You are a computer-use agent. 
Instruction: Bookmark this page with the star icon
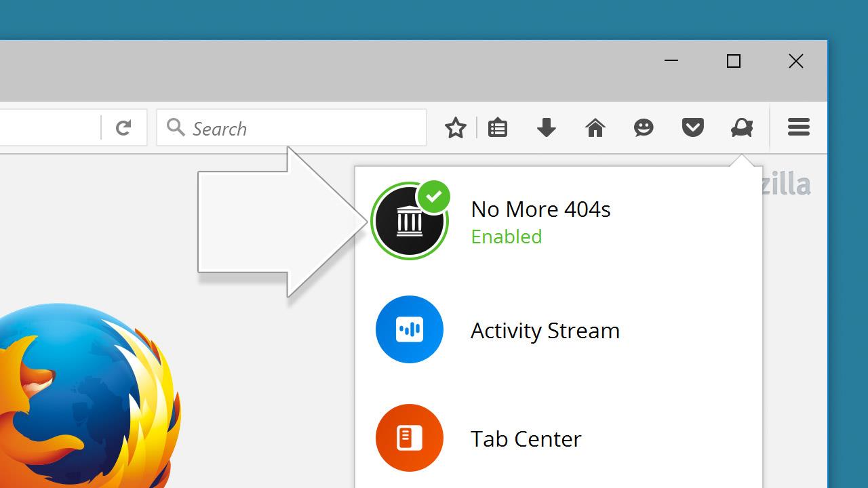coord(456,128)
